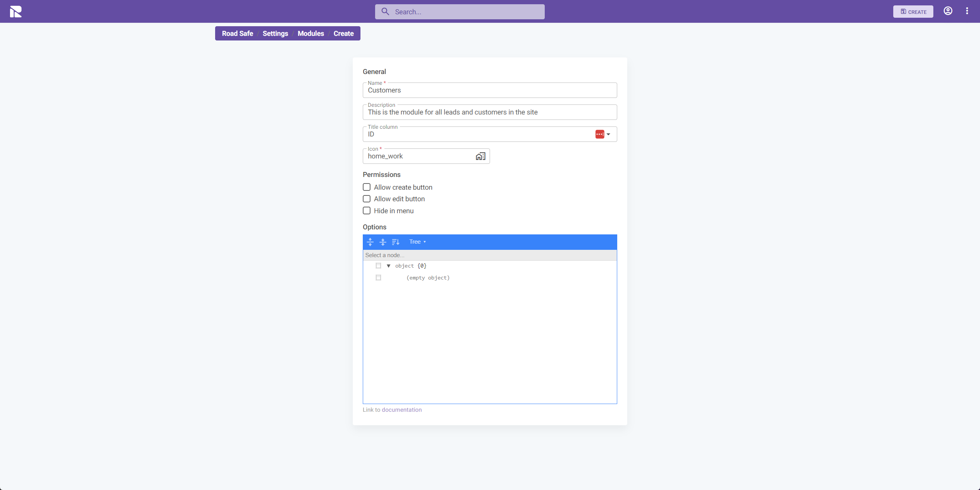Image resolution: width=980 pixels, height=490 pixels.
Task: Click the Settings navigation tab
Action: (x=276, y=34)
